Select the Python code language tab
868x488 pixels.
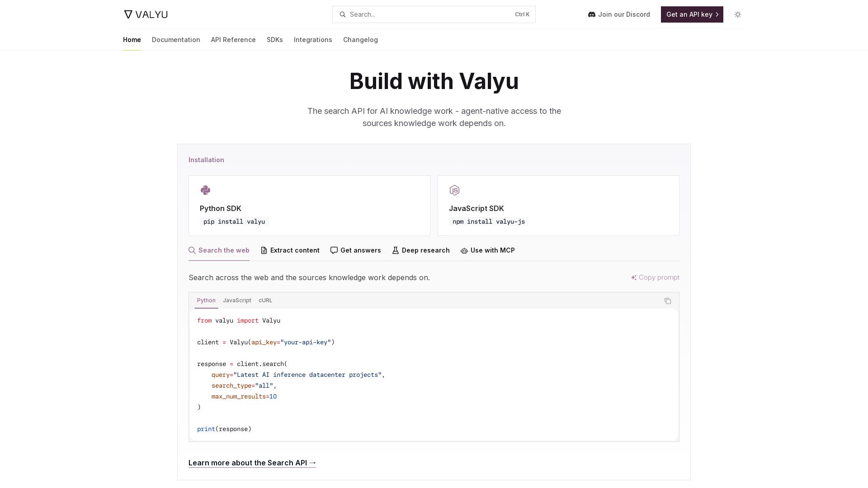206,300
